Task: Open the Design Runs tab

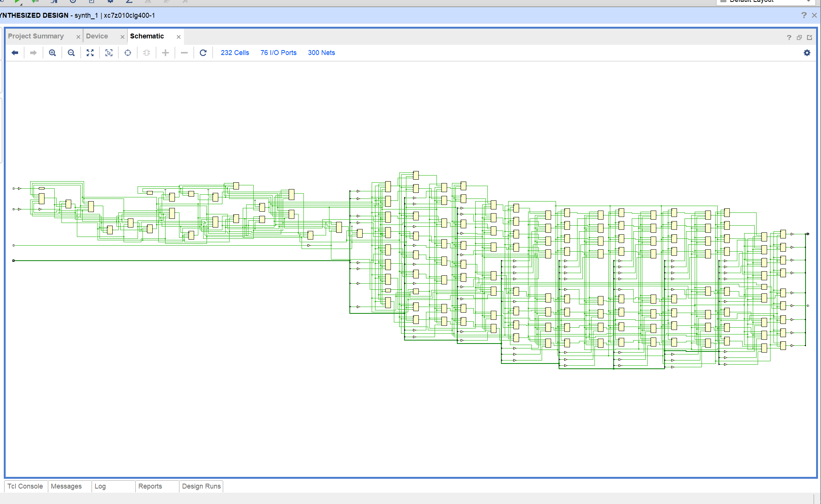Action: (201, 486)
